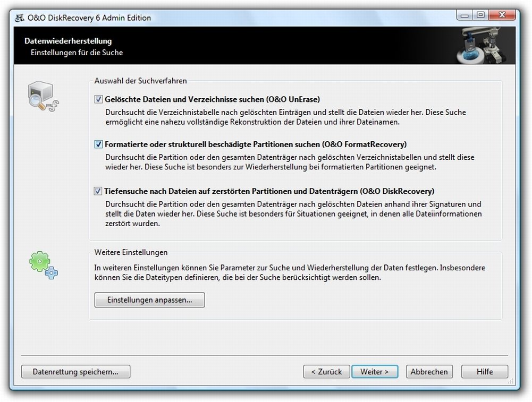532x402 pixels.
Task: Click the Datenwiederherstellung header title
Action: pos(68,41)
